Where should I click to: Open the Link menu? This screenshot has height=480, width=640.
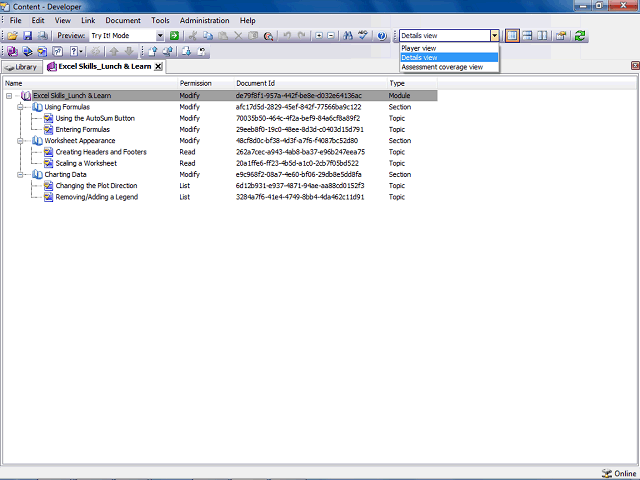point(88,20)
